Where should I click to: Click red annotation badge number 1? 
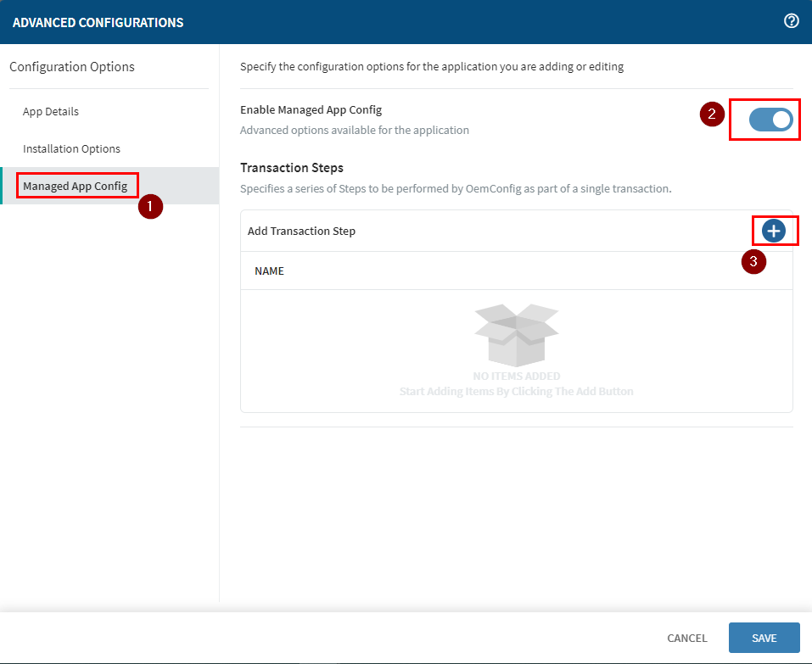(x=150, y=206)
